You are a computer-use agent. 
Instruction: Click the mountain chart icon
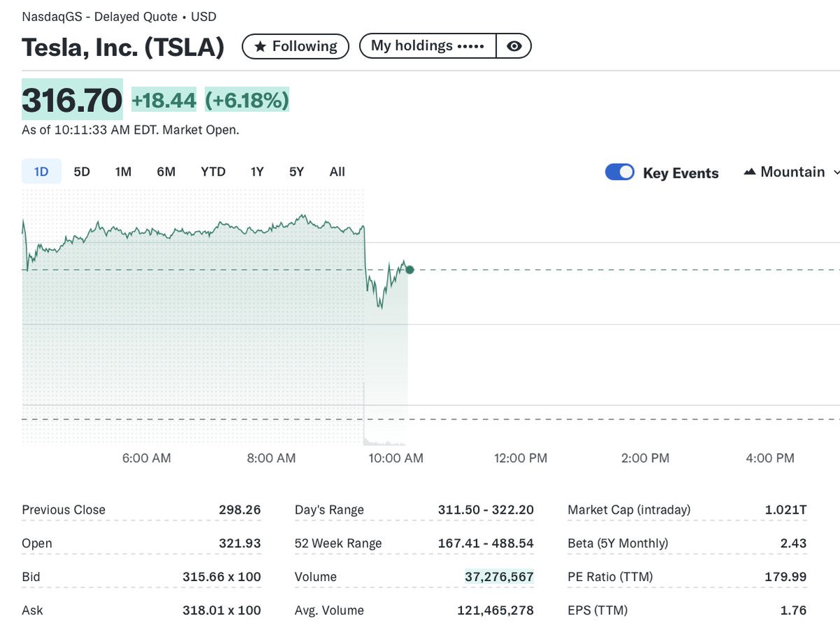click(750, 171)
